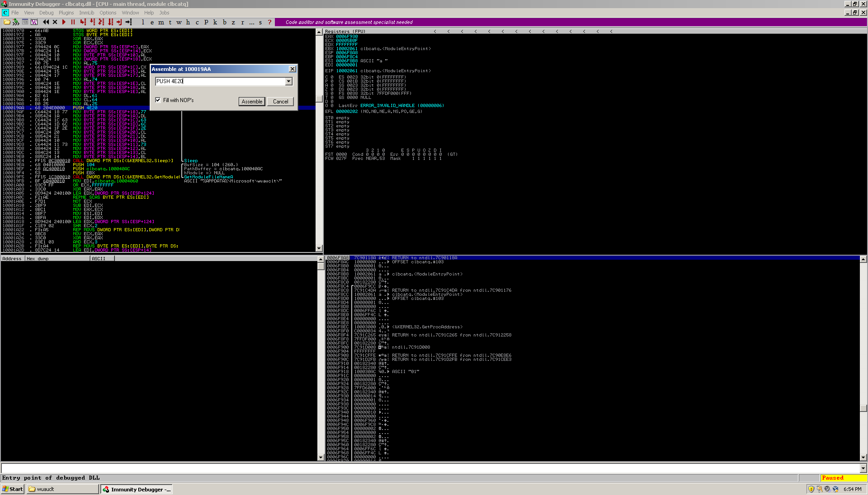The width and height of the screenshot is (868, 495).
Task: Open the View menu
Action: point(29,13)
